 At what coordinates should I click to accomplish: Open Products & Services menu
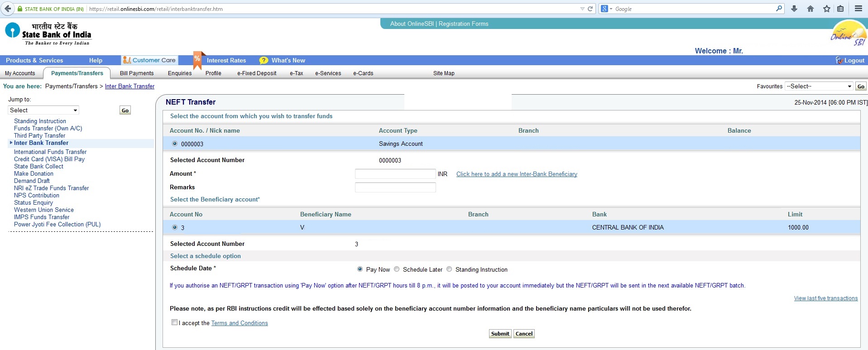pos(34,60)
